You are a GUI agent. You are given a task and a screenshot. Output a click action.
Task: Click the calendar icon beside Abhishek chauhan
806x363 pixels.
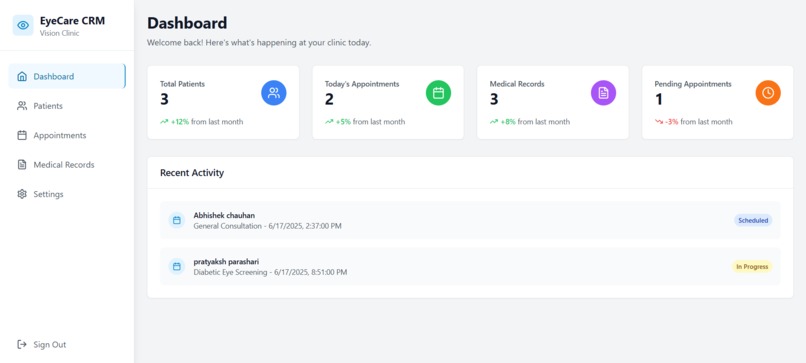[177, 220]
